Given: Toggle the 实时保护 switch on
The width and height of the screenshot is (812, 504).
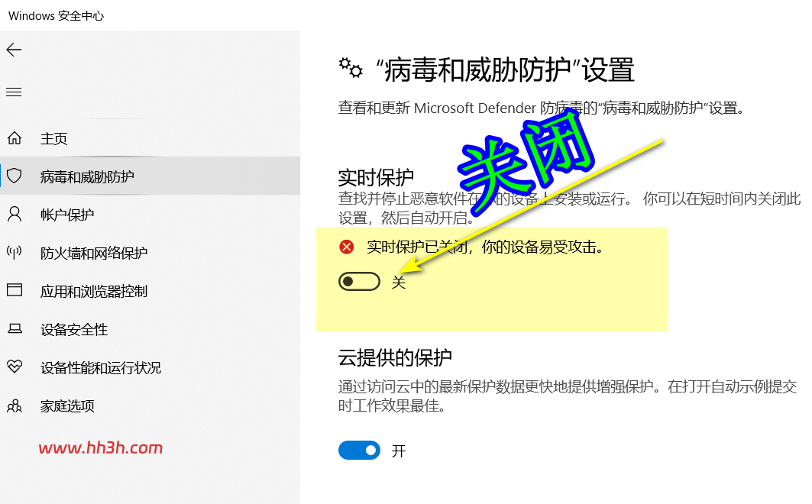Looking at the screenshot, I should click(359, 282).
